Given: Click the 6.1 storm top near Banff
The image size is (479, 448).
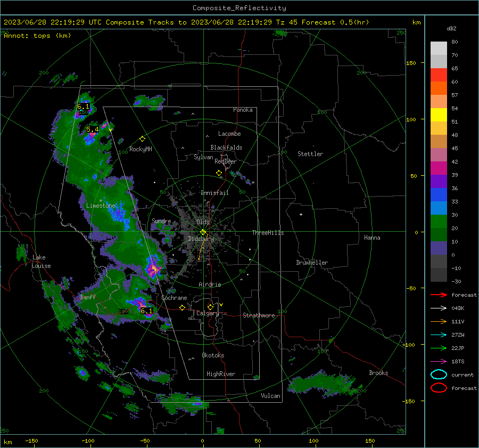Looking at the screenshot, I should click(146, 311).
